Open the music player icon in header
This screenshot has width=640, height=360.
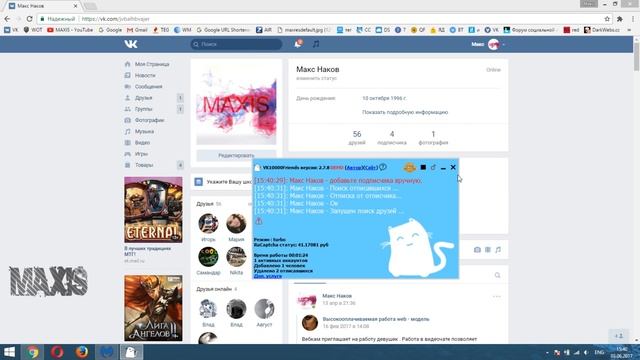pos(316,44)
